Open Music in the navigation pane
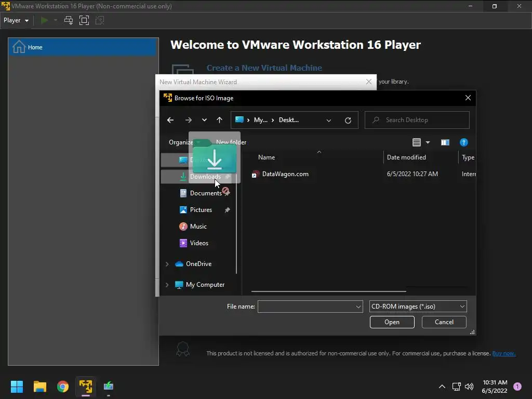This screenshot has width=532, height=399. (198, 227)
